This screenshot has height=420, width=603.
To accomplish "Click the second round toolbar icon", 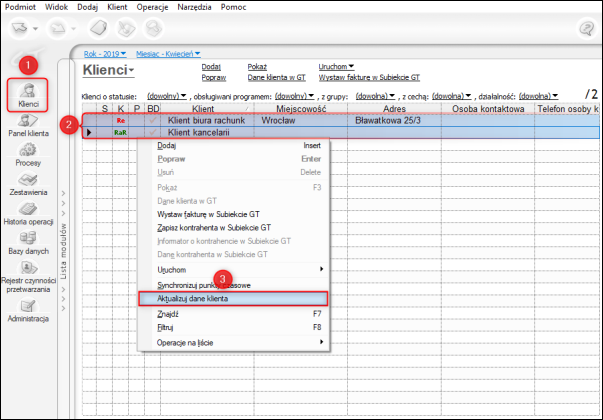I will [58, 28].
